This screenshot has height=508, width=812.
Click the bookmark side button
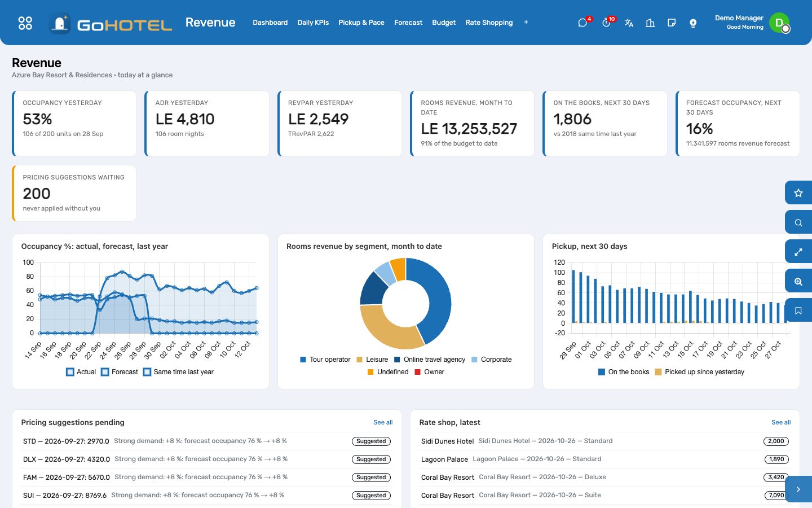798,310
